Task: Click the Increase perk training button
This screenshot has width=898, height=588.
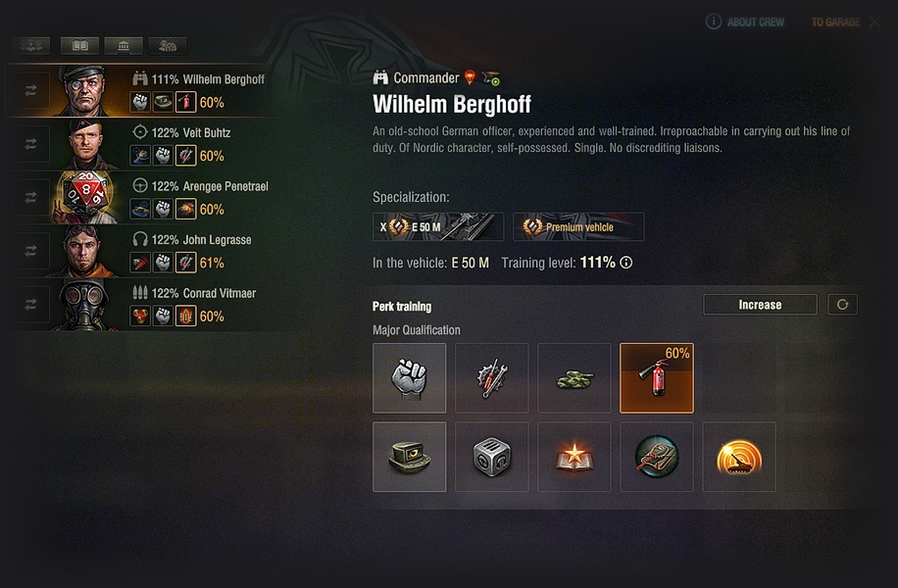Action: (760, 305)
